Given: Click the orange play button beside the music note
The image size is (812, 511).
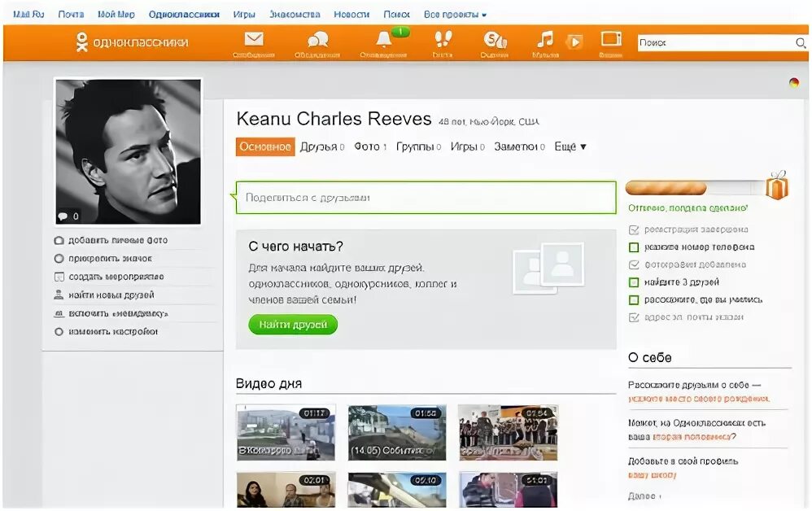Looking at the screenshot, I should (x=574, y=41).
